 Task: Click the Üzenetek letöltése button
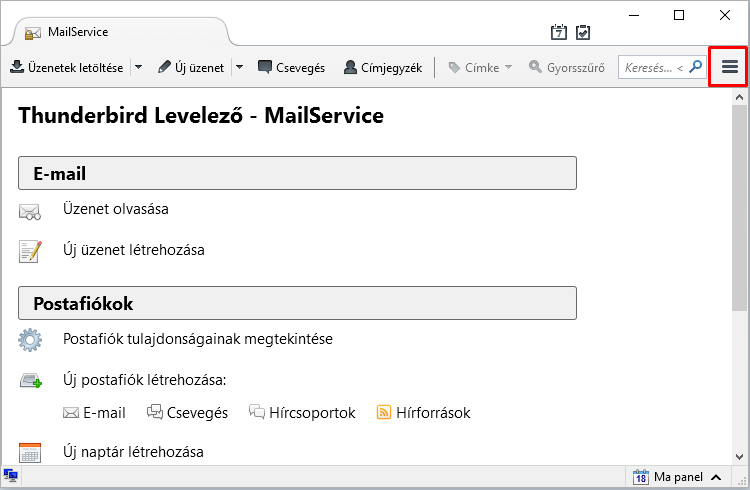pyautogui.click(x=66, y=67)
